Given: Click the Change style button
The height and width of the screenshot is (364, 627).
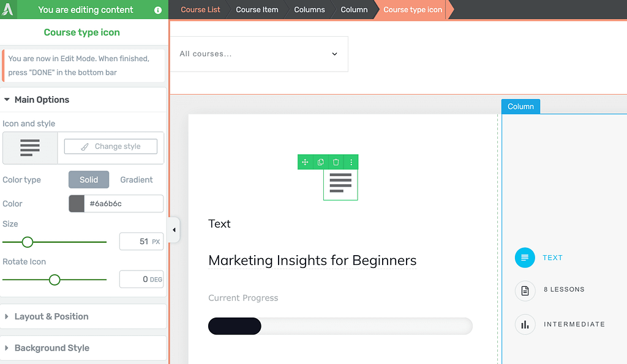Looking at the screenshot, I should click(111, 146).
